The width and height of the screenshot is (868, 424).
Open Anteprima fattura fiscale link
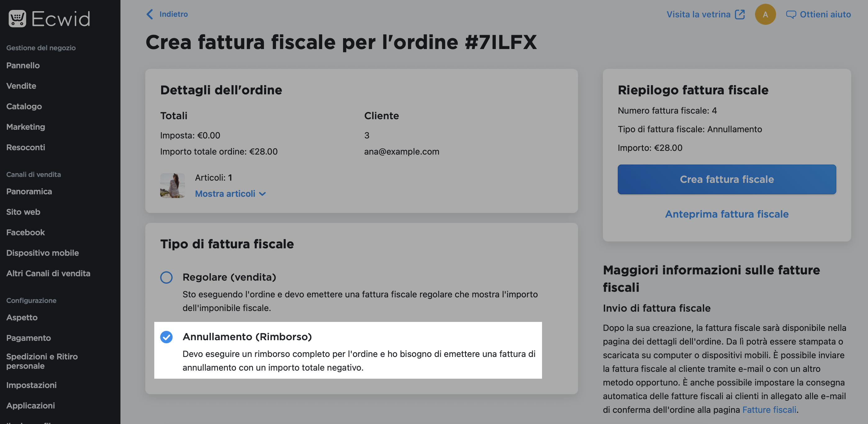pos(727,214)
